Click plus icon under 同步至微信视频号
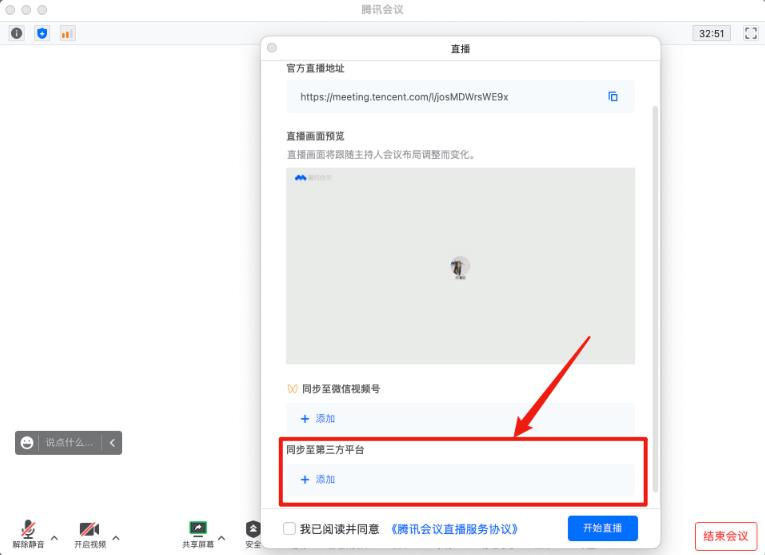The width and height of the screenshot is (765, 555). pyautogui.click(x=305, y=418)
